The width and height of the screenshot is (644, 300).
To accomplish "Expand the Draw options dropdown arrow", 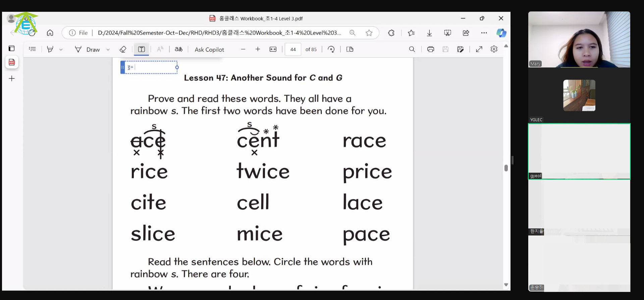I will (108, 49).
